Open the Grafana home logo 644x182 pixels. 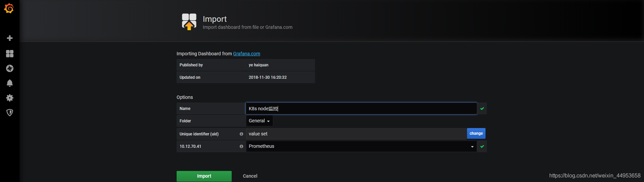point(9,8)
